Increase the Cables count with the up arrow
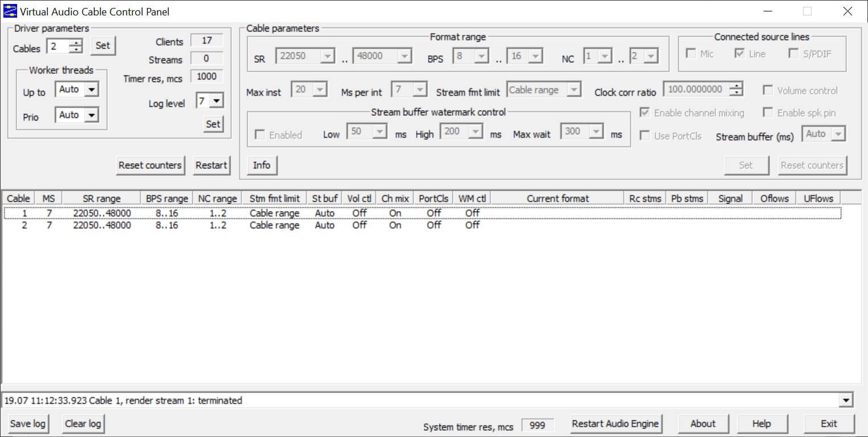This screenshot has height=437, width=868. [76, 43]
